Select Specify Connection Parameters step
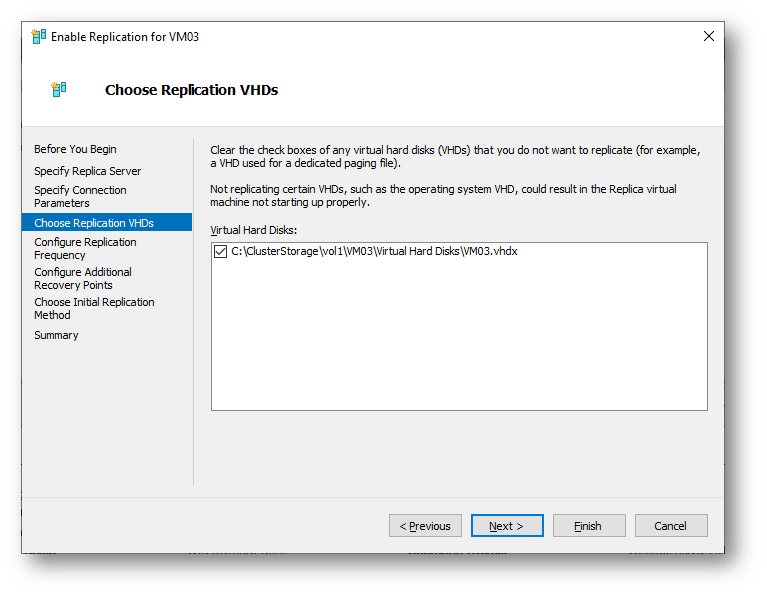 [x=80, y=197]
